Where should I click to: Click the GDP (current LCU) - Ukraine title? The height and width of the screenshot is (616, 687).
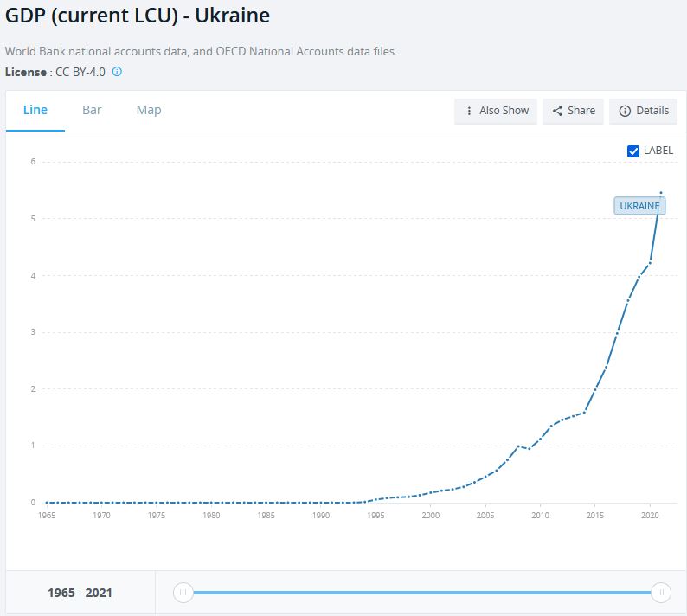[x=138, y=16]
